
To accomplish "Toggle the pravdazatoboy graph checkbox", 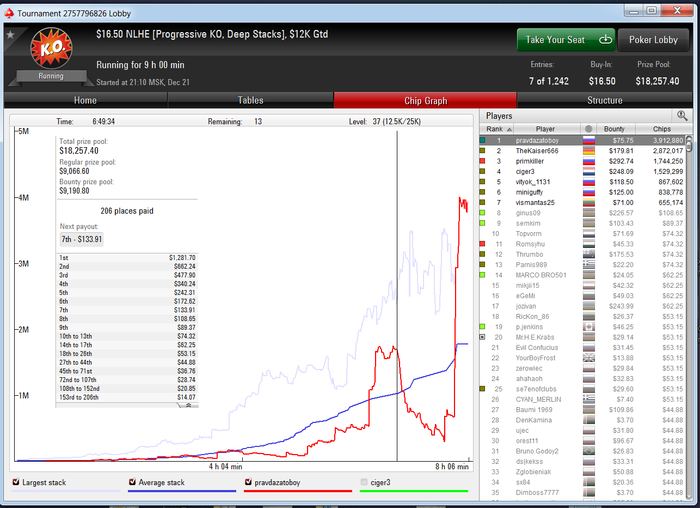I will click(248, 482).
